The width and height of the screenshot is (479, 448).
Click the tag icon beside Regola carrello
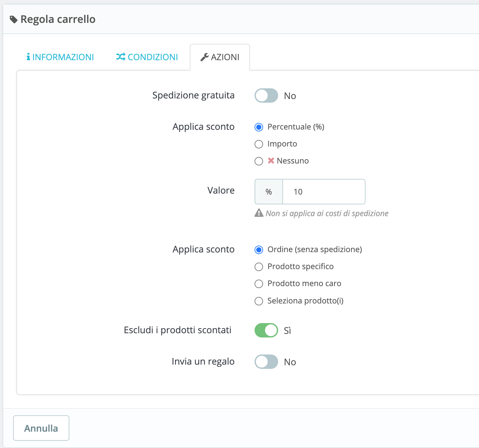[13, 20]
